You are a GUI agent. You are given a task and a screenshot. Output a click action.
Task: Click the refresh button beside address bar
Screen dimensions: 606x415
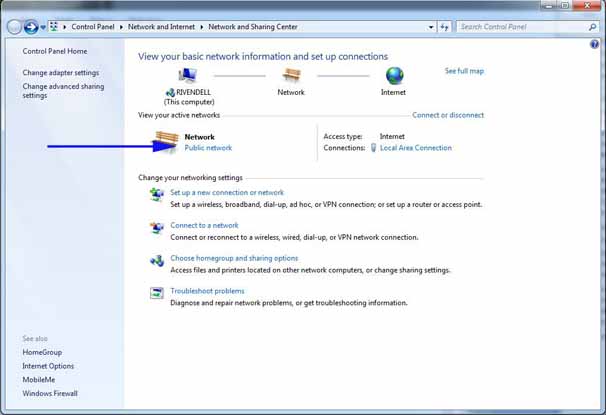pos(444,27)
